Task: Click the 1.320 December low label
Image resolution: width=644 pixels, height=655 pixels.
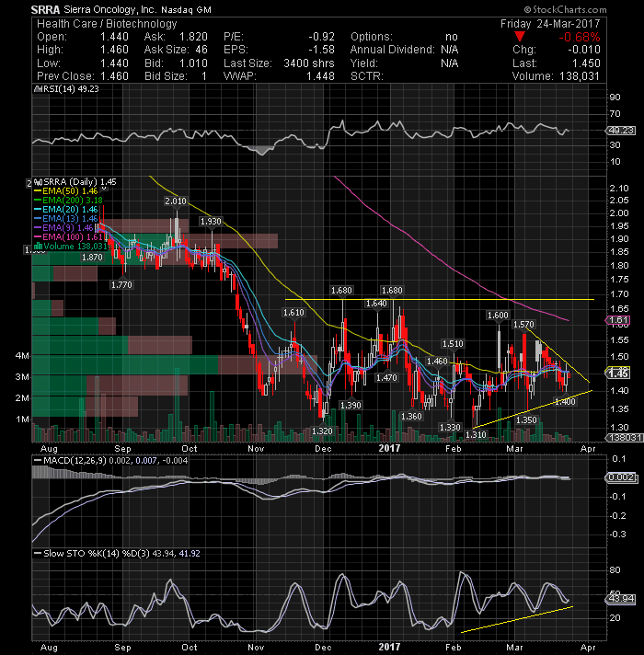Action: click(x=322, y=431)
